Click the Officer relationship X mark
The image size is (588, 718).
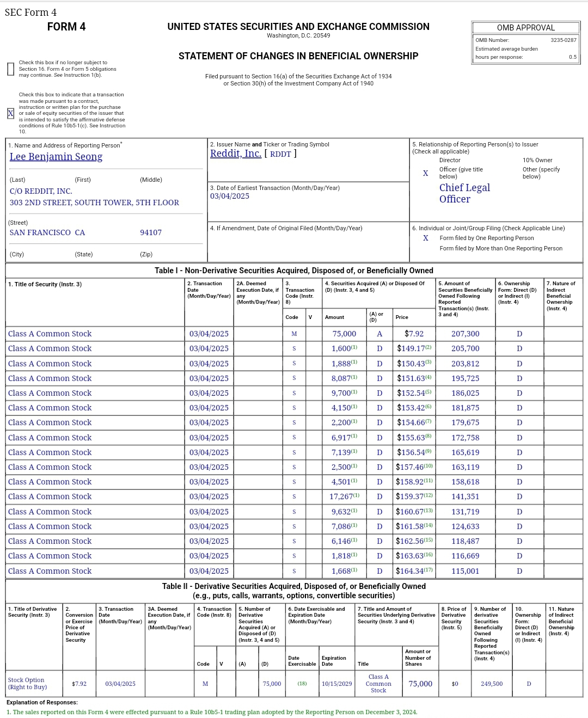426,173
